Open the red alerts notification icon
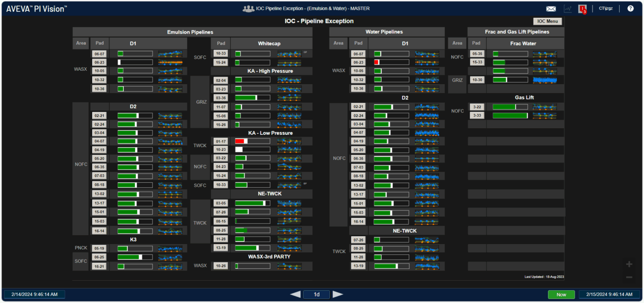 pos(583,8)
